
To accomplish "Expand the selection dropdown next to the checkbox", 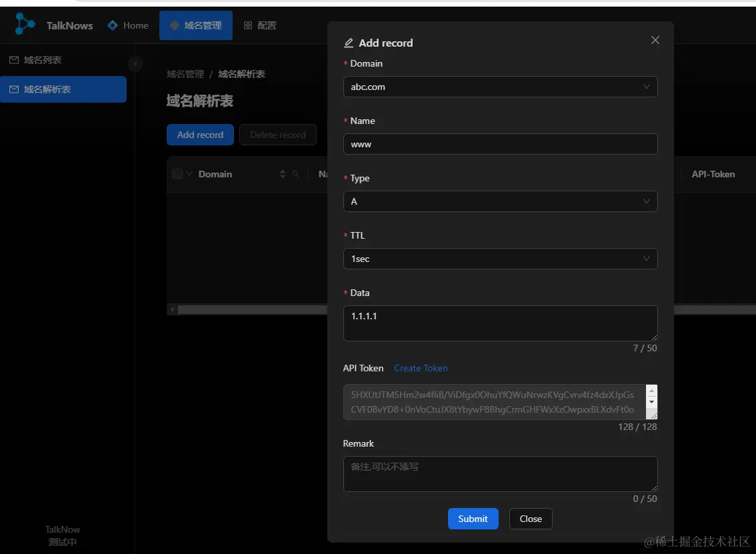I will pyautogui.click(x=189, y=173).
